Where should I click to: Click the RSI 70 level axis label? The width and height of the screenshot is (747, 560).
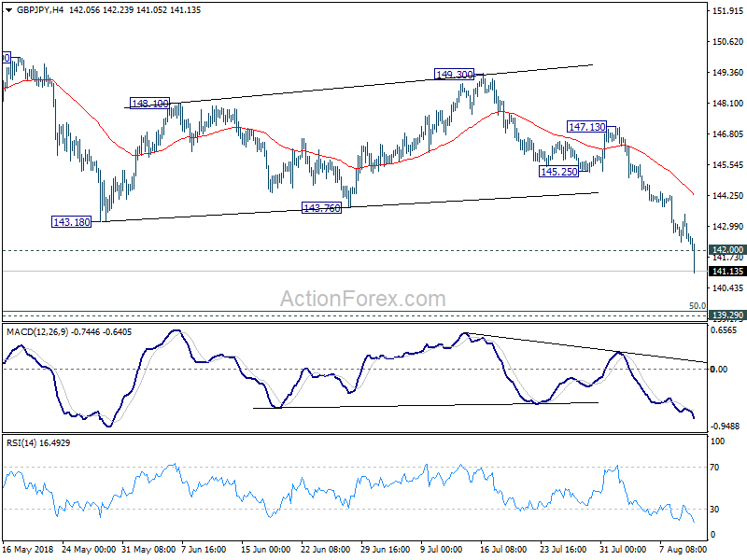(714, 468)
